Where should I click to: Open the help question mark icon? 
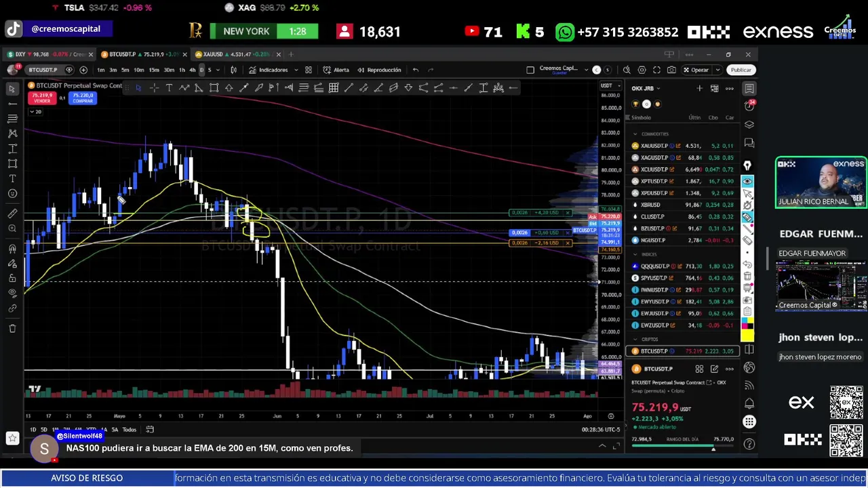pyautogui.click(x=749, y=444)
